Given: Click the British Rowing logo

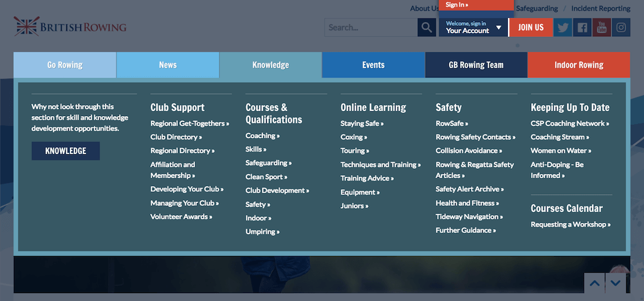Looking at the screenshot, I should point(70,27).
